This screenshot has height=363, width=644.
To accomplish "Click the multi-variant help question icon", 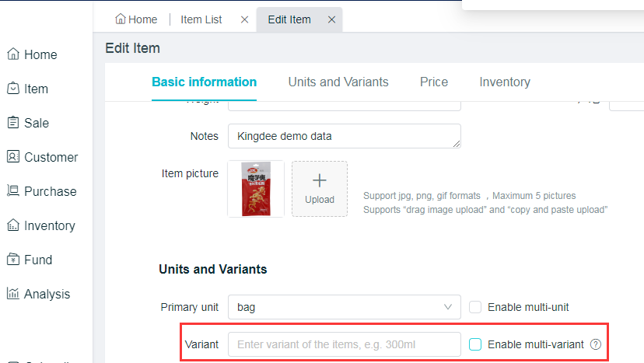I will pos(596,344).
